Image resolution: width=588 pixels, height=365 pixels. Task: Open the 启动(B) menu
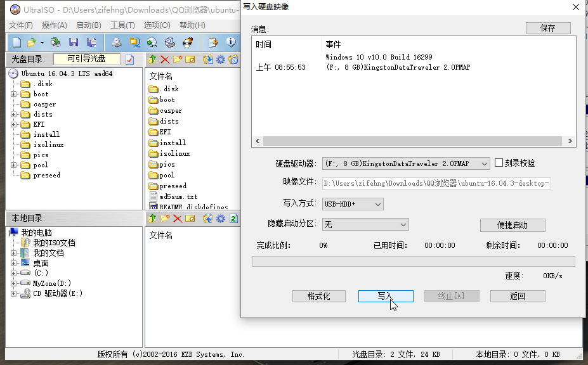pos(89,25)
